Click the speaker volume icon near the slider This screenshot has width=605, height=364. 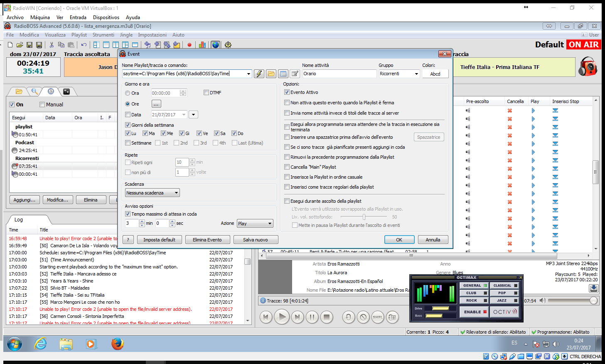(542, 300)
